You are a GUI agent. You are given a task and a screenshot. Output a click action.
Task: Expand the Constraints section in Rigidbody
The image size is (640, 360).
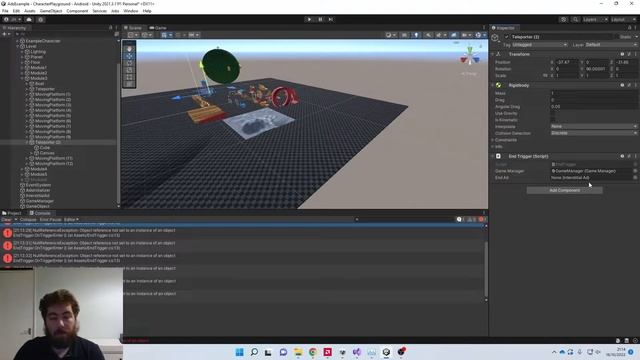pyautogui.click(x=493, y=140)
